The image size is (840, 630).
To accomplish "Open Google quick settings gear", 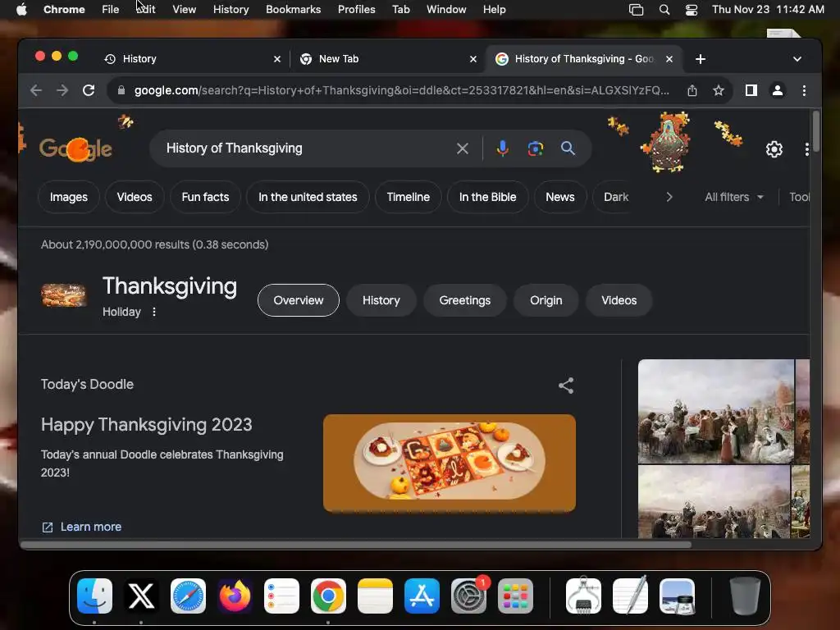I will pyautogui.click(x=774, y=149).
